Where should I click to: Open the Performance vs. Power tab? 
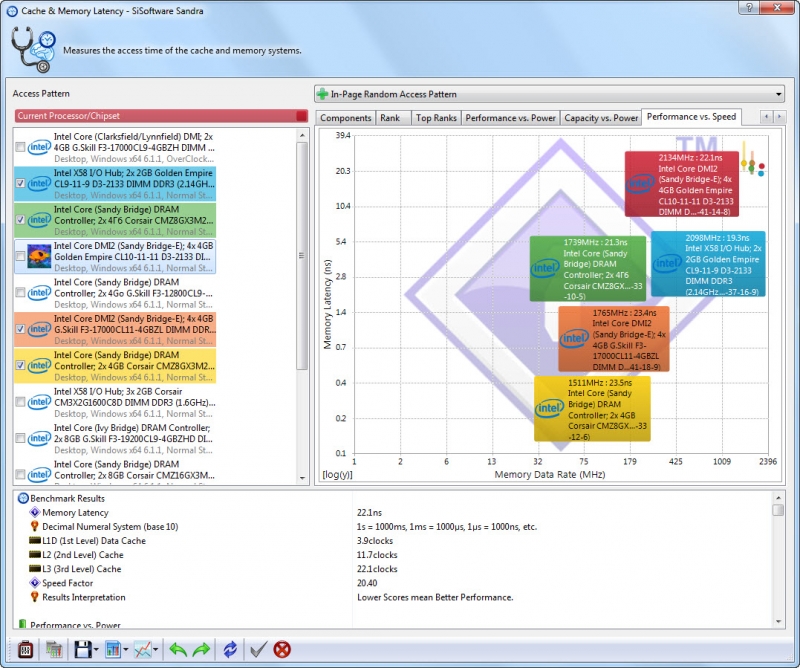pyautogui.click(x=510, y=118)
